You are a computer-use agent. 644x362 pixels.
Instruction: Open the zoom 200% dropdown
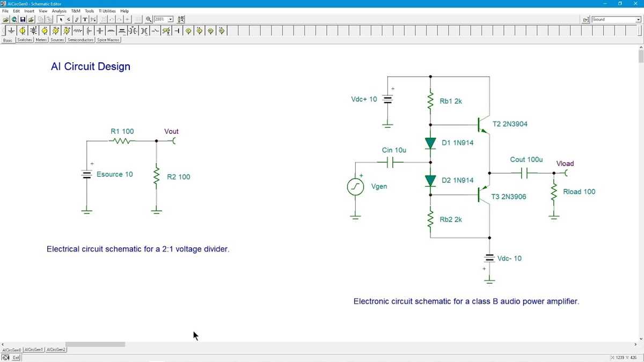pos(170,19)
